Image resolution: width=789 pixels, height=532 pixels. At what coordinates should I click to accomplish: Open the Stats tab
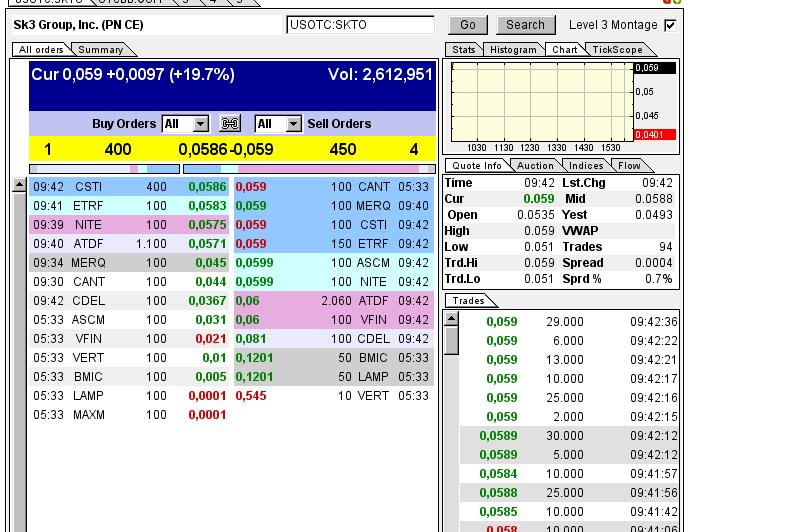464,49
